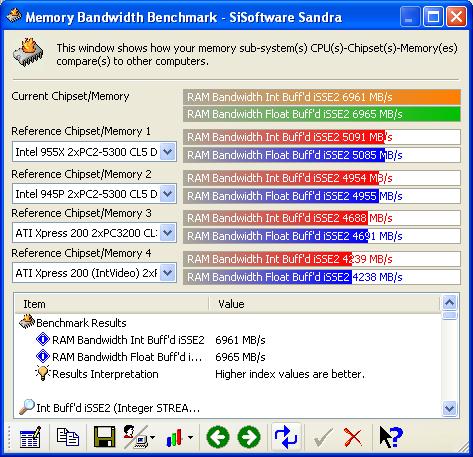The width and height of the screenshot is (473, 457).
Task: Click info icon beside RAM Bandwidth Int row
Action: (x=43, y=339)
